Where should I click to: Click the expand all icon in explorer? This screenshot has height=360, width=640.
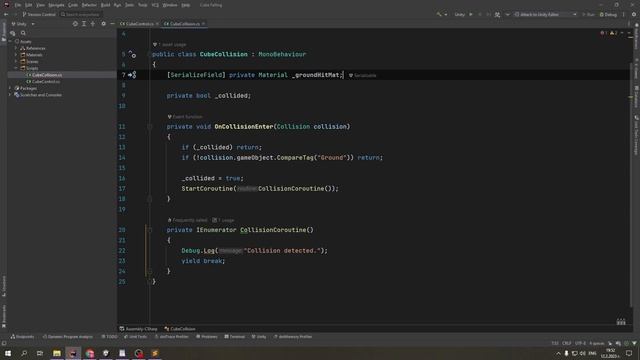pyautogui.click(x=84, y=24)
